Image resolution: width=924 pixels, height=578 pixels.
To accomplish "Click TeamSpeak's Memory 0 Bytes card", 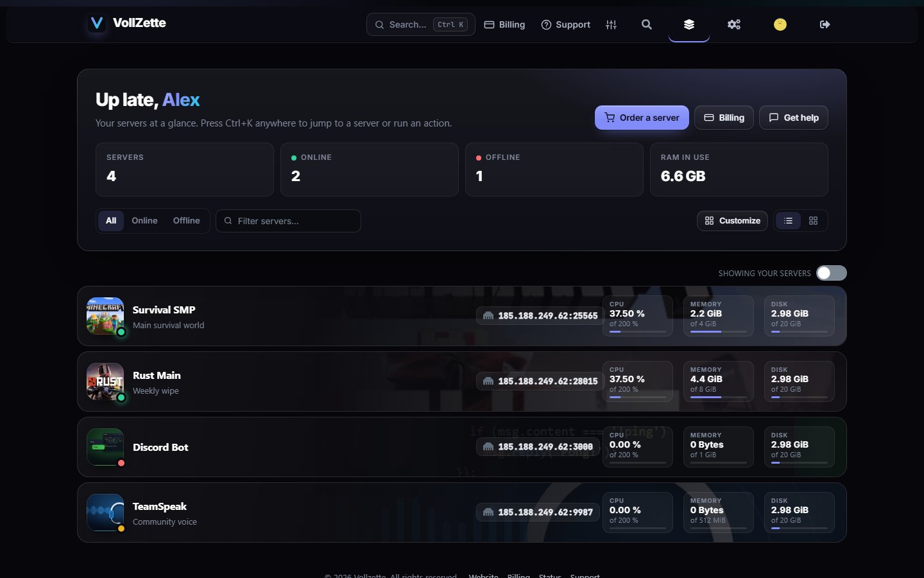I will [x=719, y=512].
